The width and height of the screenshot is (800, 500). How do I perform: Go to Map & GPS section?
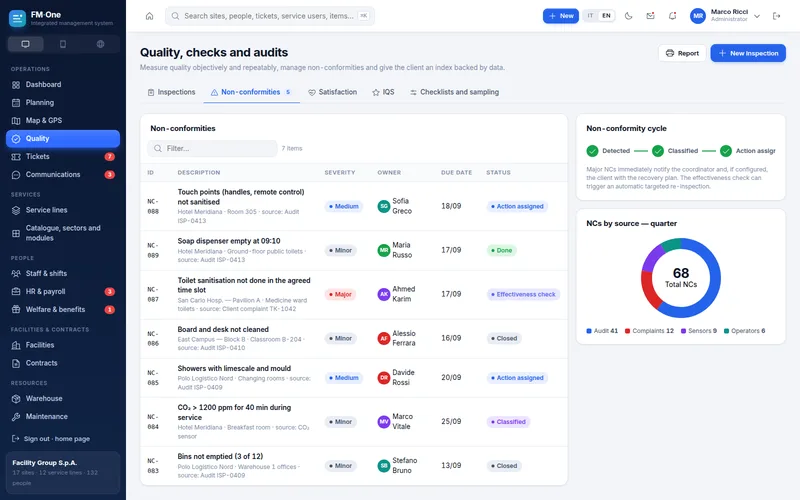click(63, 120)
